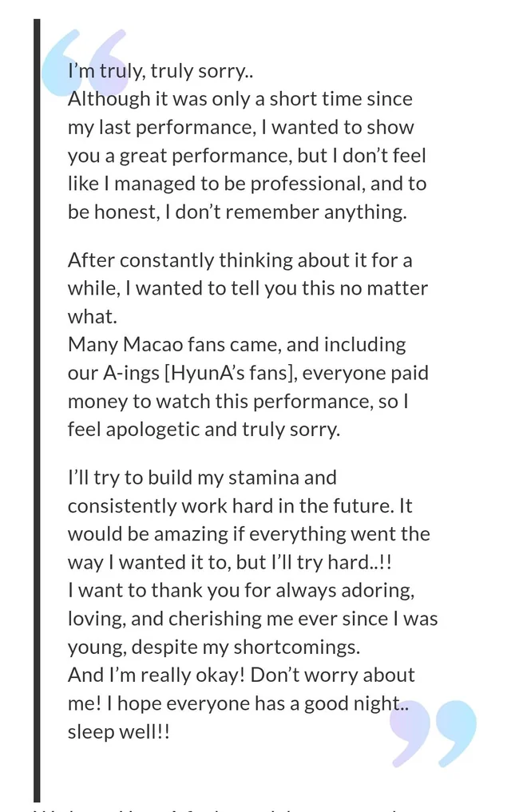Click the opening quotation mark icon
Viewport: 511px width, 812px height.
coord(85,62)
